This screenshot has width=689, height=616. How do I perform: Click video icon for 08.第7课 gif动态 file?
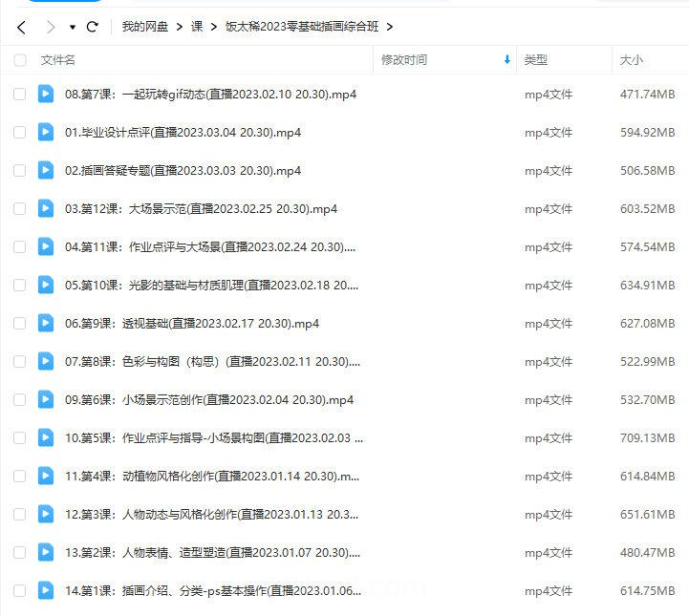tap(46, 94)
